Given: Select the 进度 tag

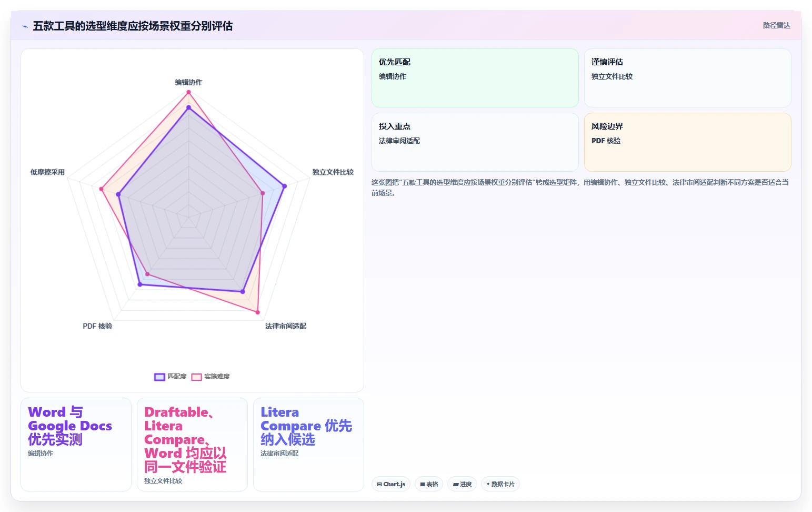Looking at the screenshot, I should (462, 484).
